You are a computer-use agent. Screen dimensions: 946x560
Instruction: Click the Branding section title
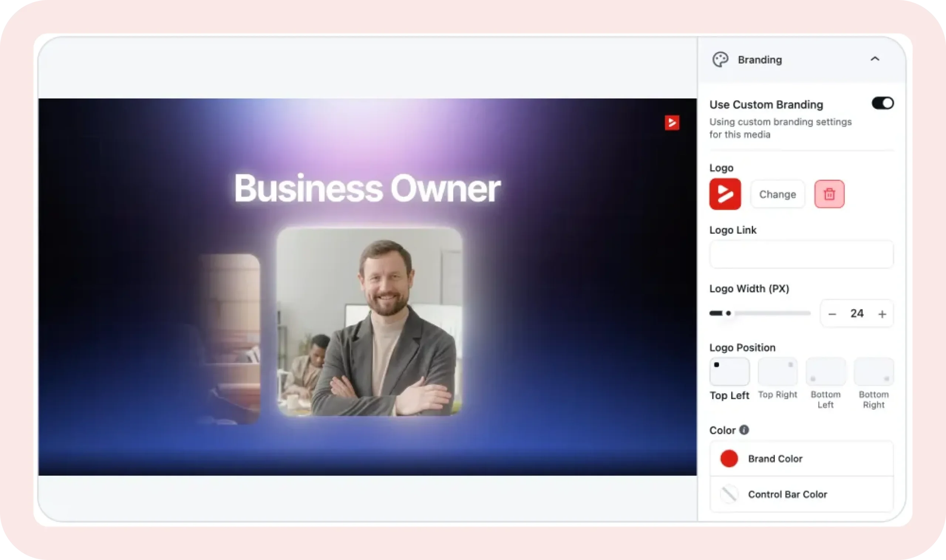[x=759, y=59]
